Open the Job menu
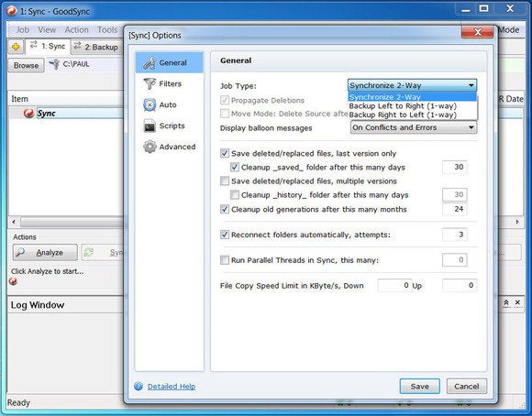This screenshot has width=532, height=416. pos(23,30)
